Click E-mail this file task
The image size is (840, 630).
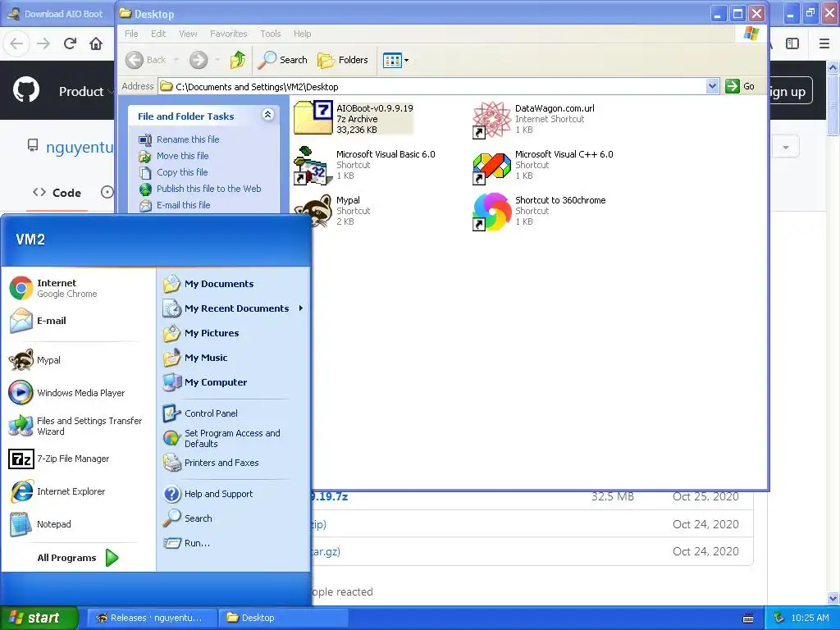tap(175, 205)
